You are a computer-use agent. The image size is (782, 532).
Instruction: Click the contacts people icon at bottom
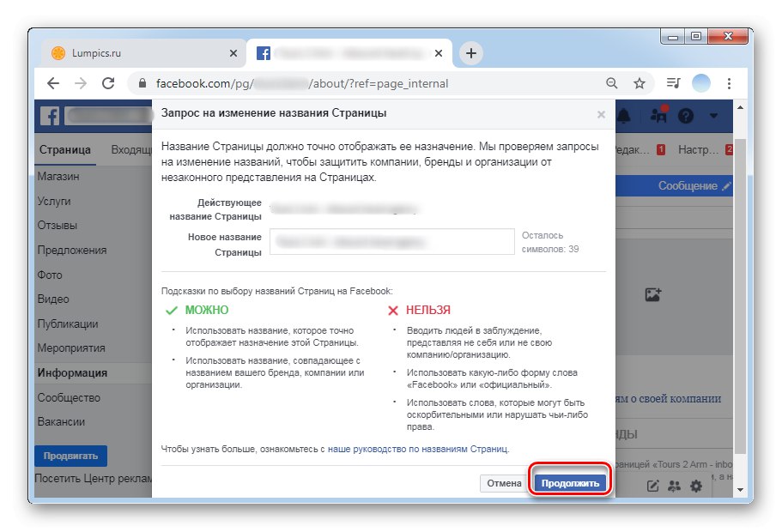[675, 486]
